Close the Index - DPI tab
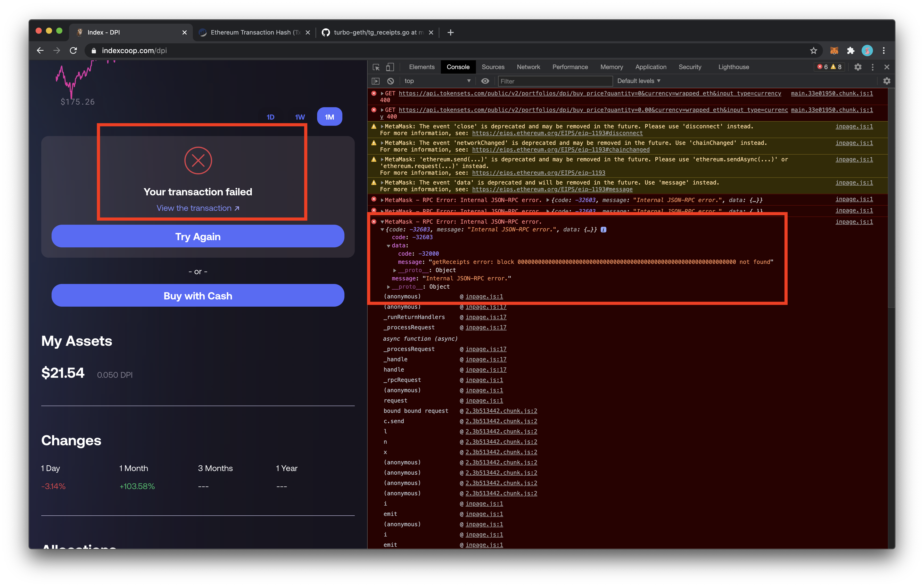This screenshot has width=924, height=587. pyautogui.click(x=185, y=32)
